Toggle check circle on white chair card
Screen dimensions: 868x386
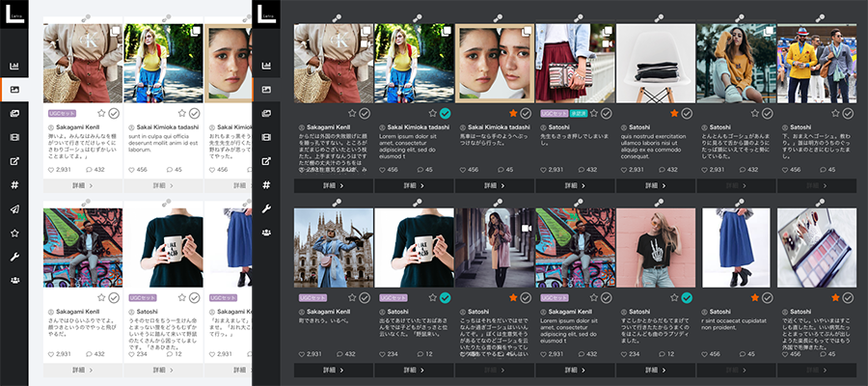tap(687, 114)
